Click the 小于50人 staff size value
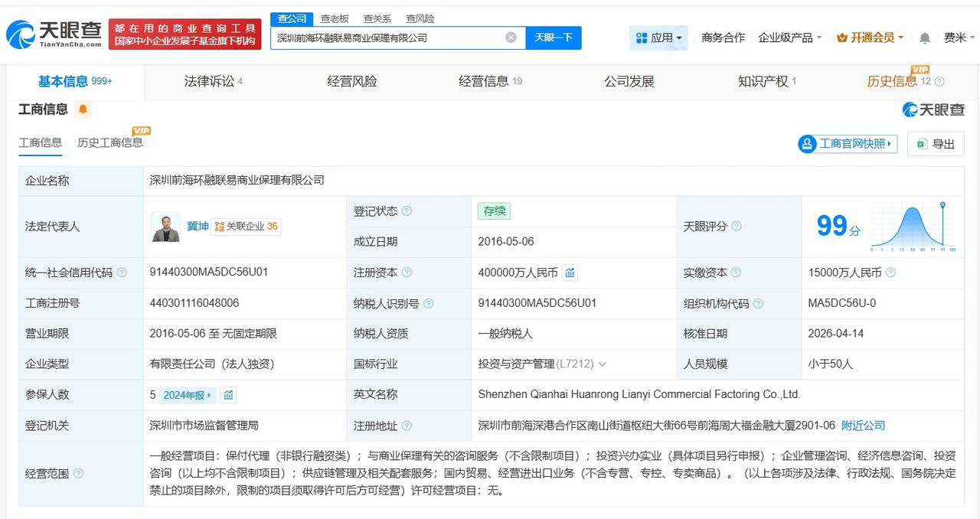Viewport: 980px width, 519px height. pos(830,364)
